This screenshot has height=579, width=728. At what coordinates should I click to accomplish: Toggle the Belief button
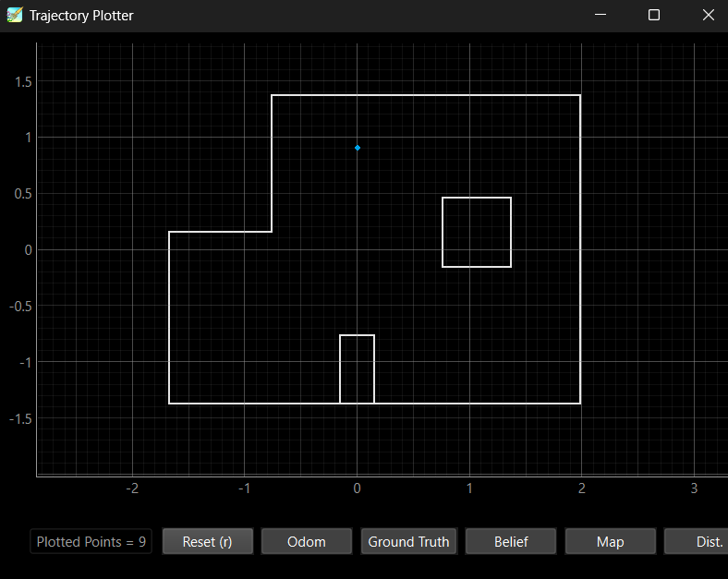click(511, 541)
